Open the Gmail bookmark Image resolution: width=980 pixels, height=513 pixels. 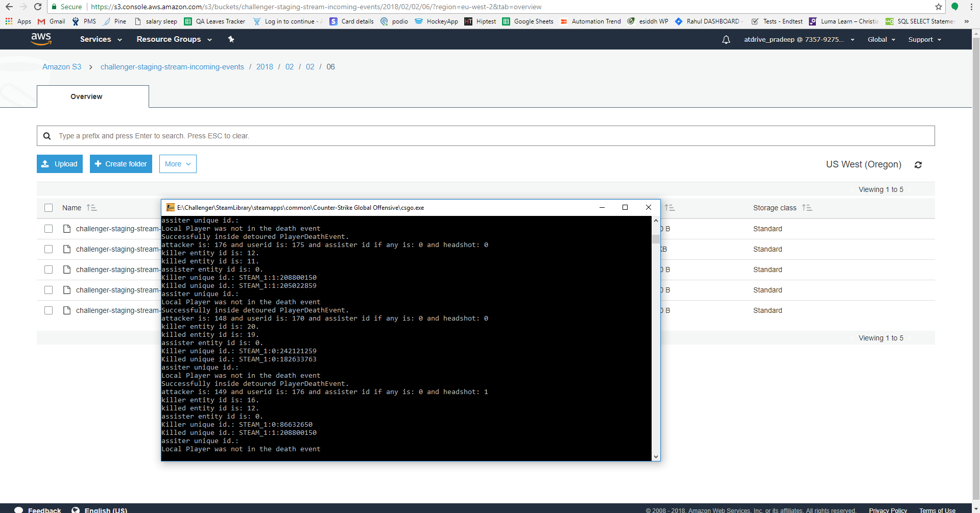click(x=52, y=21)
